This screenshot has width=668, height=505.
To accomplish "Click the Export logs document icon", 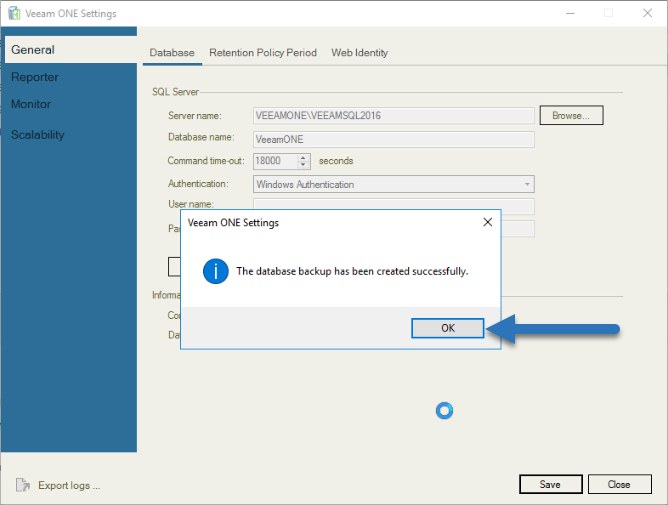I will (x=23, y=485).
